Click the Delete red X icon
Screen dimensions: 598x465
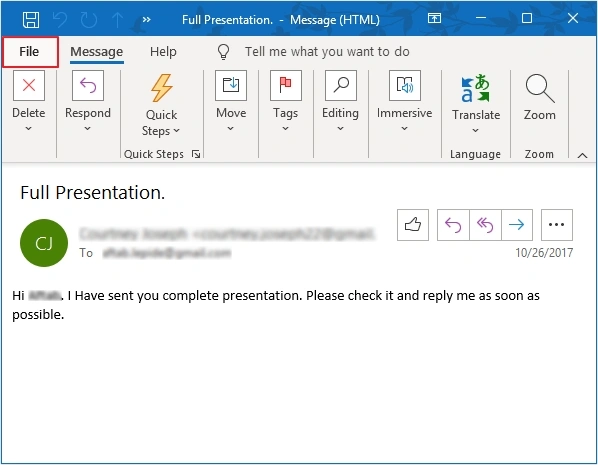coord(29,85)
